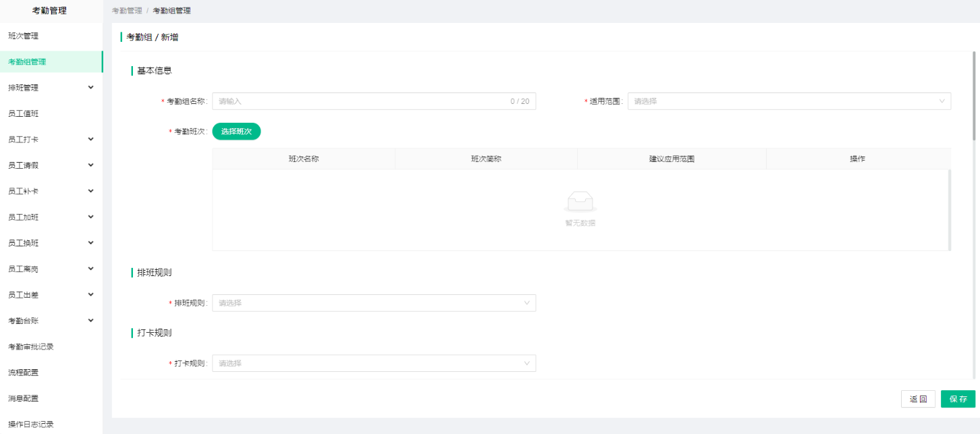The image size is (980, 434).
Task: Open the 打卡规则 select dropdown
Action: [374, 363]
